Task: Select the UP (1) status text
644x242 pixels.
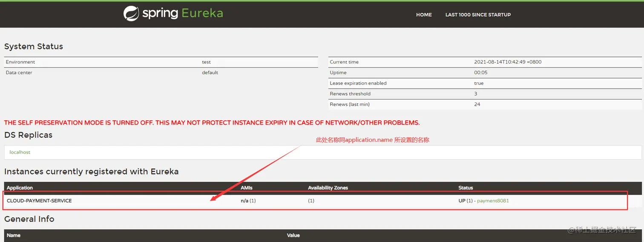Action: tap(466, 201)
